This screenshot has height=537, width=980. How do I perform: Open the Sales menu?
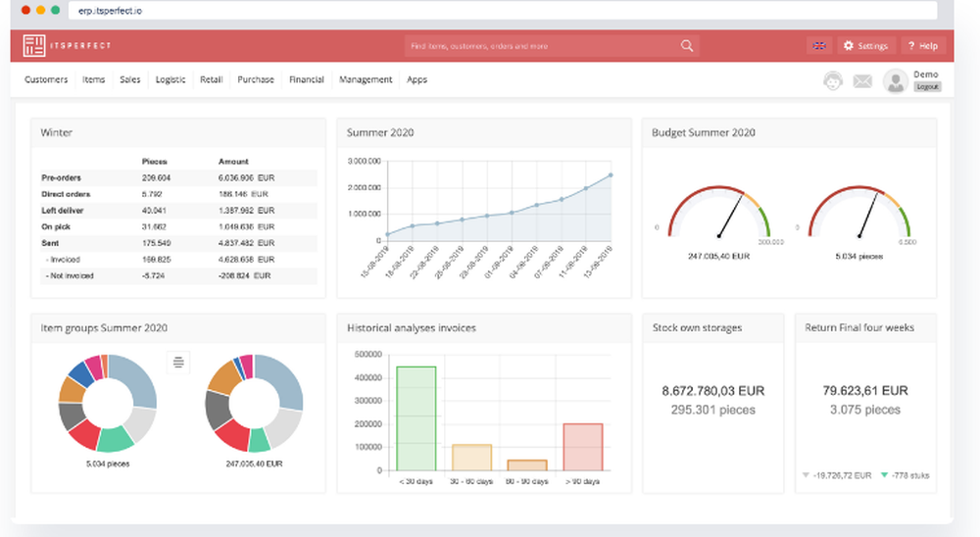(130, 79)
